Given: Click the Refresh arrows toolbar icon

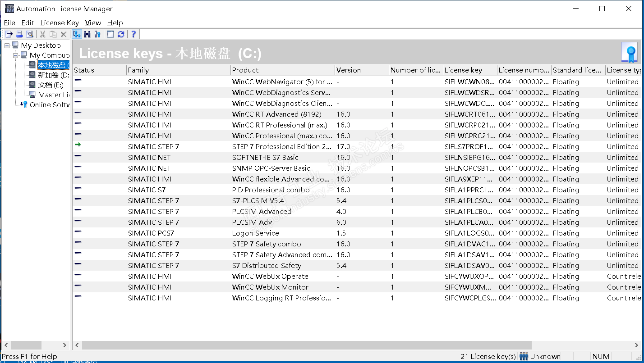Looking at the screenshot, I should click(x=121, y=34).
